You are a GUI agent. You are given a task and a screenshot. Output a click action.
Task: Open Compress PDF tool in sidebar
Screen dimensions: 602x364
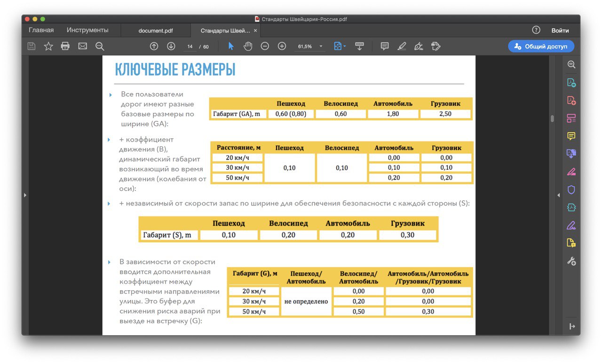571,207
